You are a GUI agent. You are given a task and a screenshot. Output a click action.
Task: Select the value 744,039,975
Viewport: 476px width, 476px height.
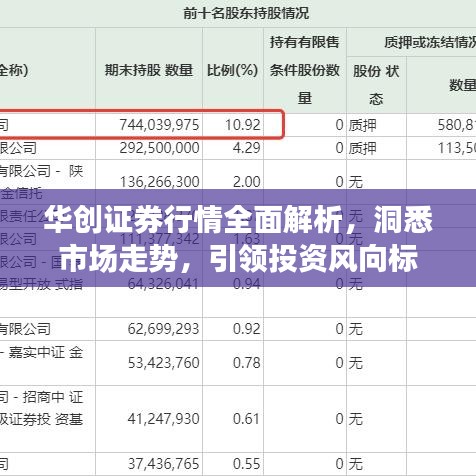pyautogui.click(x=159, y=125)
